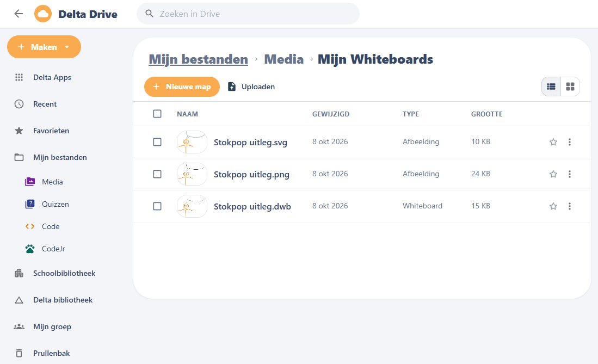This screenshot has height=364, width=598.
Task: Sort by NAAM column header
Action: (x=187, y=114)
